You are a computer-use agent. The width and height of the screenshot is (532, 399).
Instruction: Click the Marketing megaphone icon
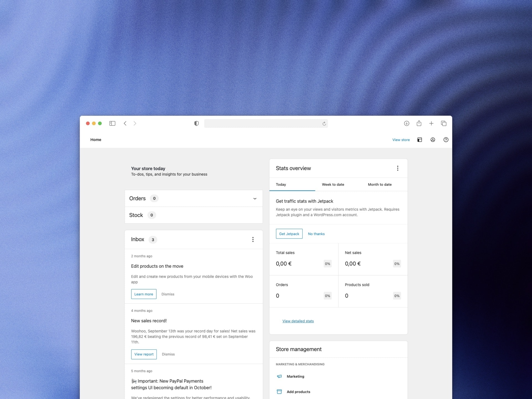click(279, 376)
